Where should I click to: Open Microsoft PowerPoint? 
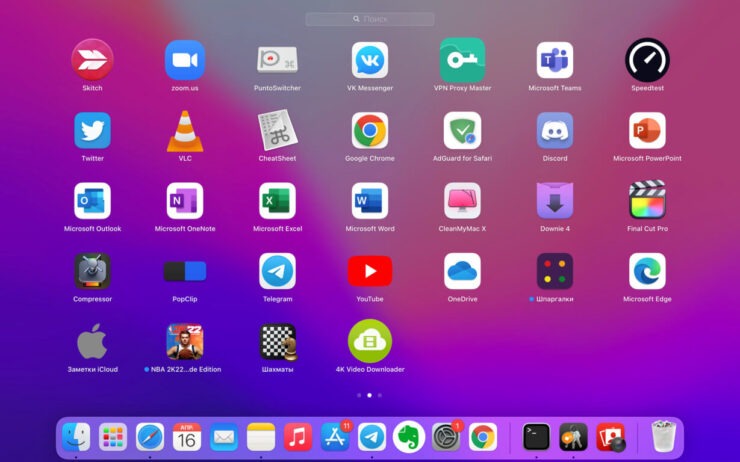tap(648, 130)
